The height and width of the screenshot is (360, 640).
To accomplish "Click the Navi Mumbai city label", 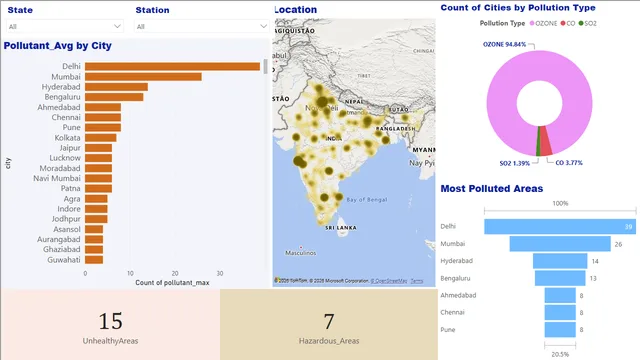I will 57,178.
